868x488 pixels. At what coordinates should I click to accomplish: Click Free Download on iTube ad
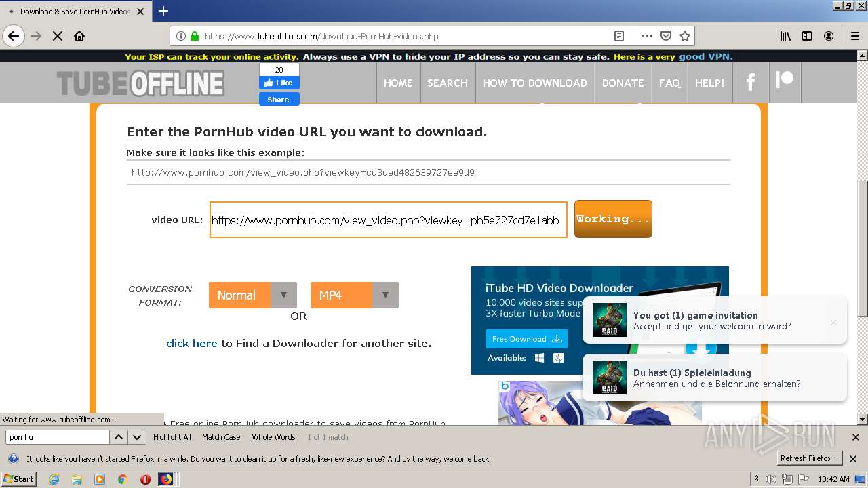click(527, 339)
